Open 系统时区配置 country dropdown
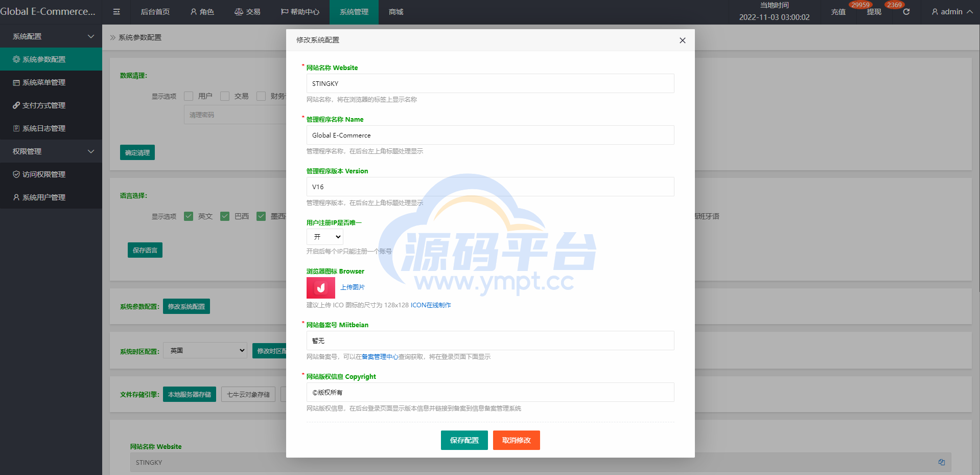 (205, 350)
